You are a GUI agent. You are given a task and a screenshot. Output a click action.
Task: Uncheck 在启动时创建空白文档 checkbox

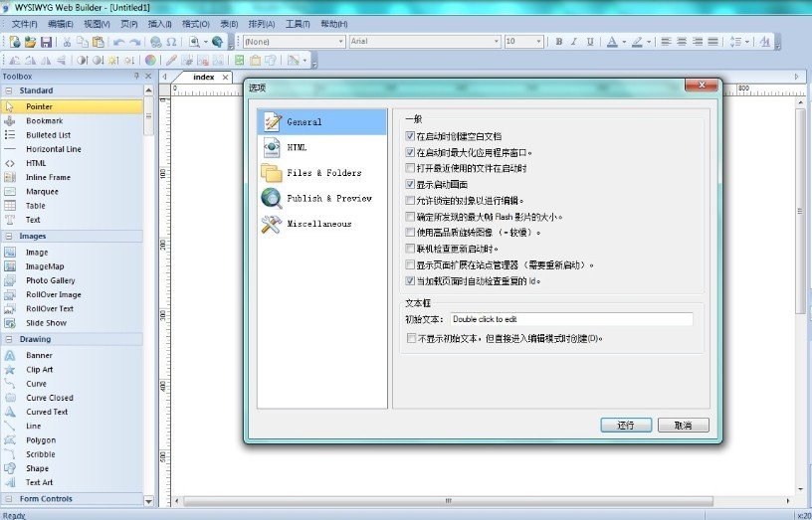(x=410, y=136)
